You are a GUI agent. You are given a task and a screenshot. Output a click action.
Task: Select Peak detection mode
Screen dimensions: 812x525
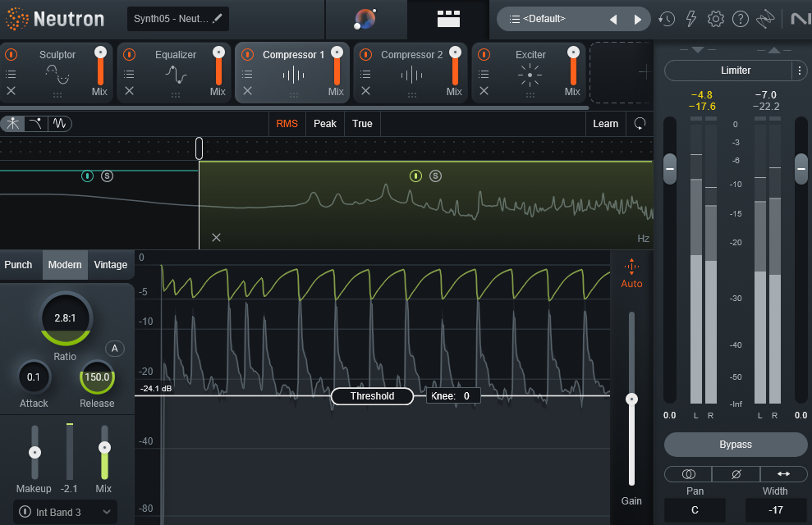(324, 124)
